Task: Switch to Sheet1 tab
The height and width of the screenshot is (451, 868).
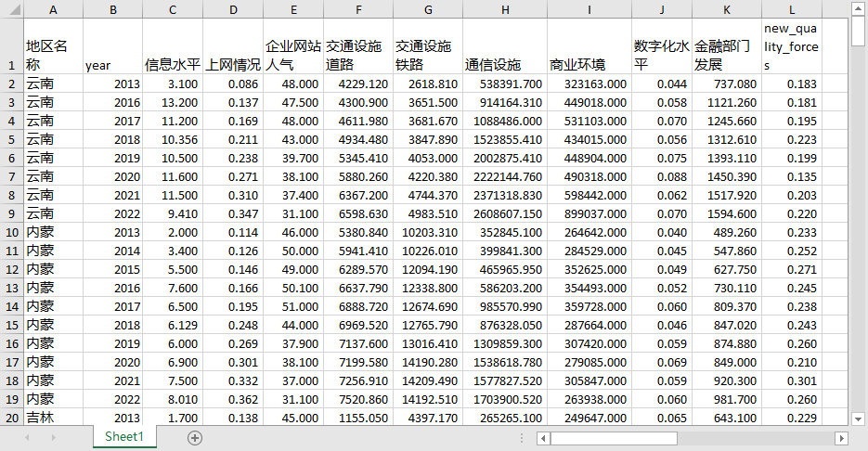Action: [124, 436]
